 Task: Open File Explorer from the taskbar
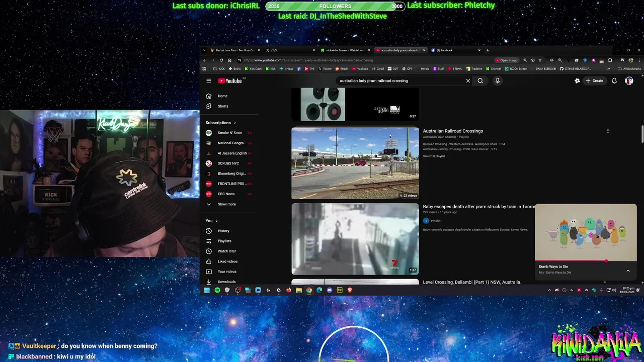[299, 290]
